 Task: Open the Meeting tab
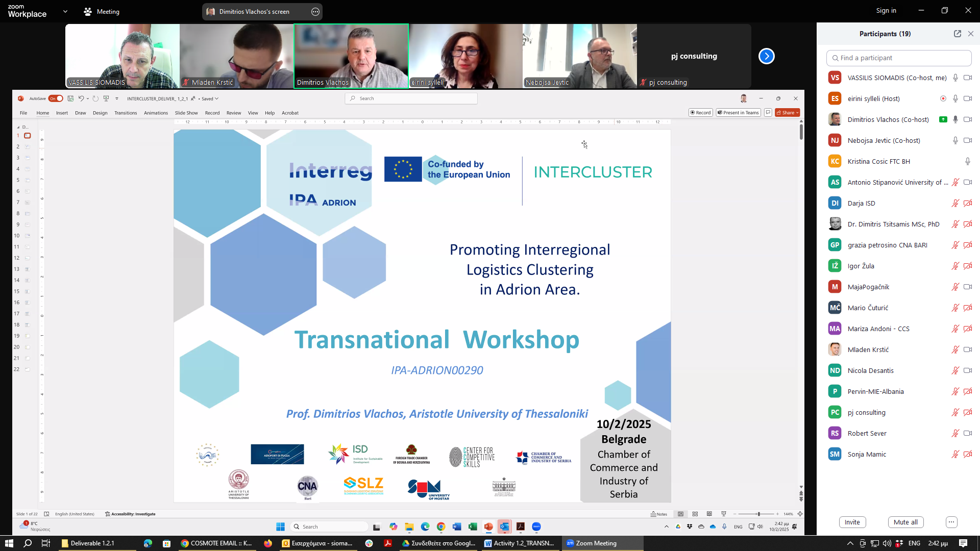coord(102,11)
